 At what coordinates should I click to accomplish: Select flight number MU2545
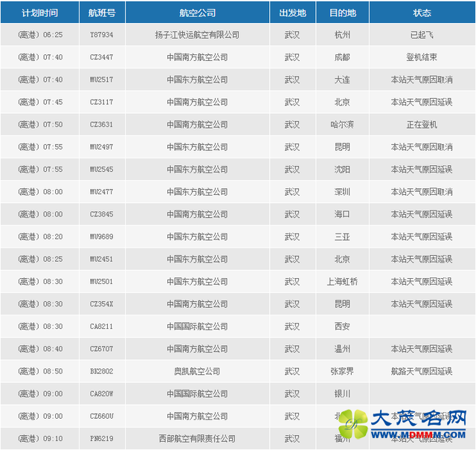[x=102, y=170]
